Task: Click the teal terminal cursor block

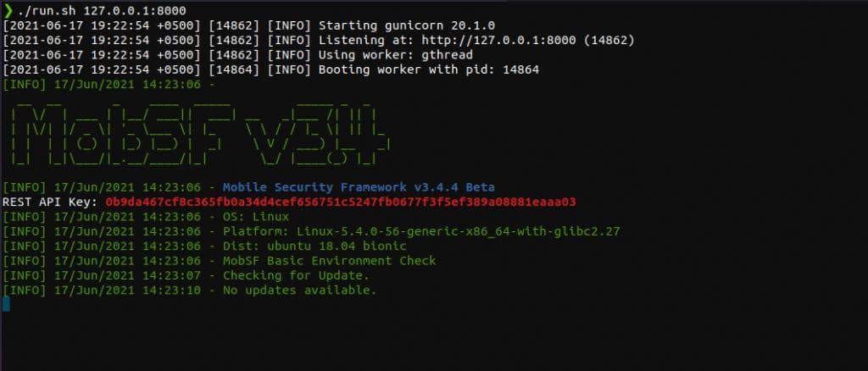Action: 7,303
